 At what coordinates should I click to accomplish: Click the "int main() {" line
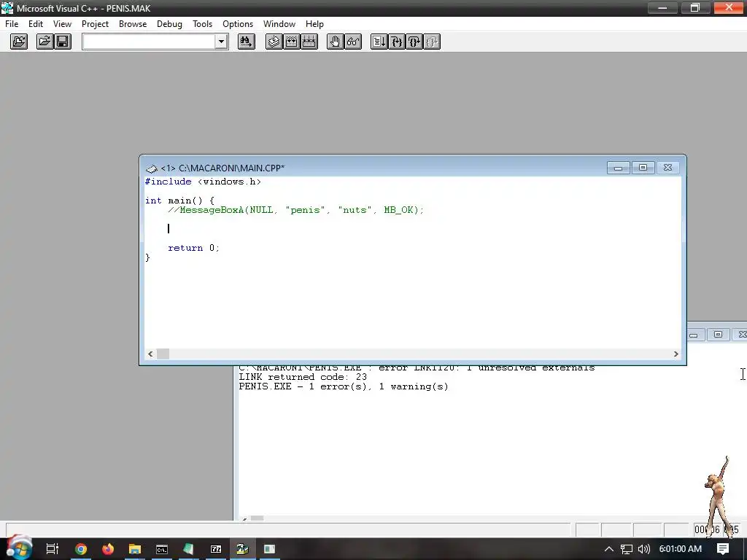(179, 201)
